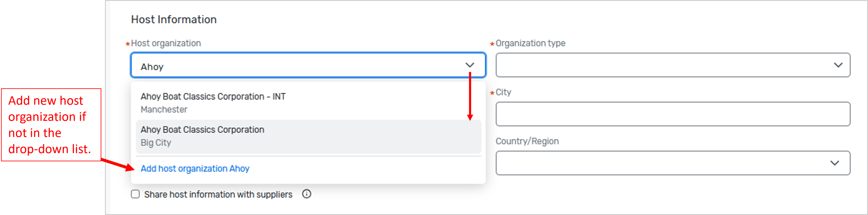Click the Organization type input area
868x215 pixels.
(674, 65)
